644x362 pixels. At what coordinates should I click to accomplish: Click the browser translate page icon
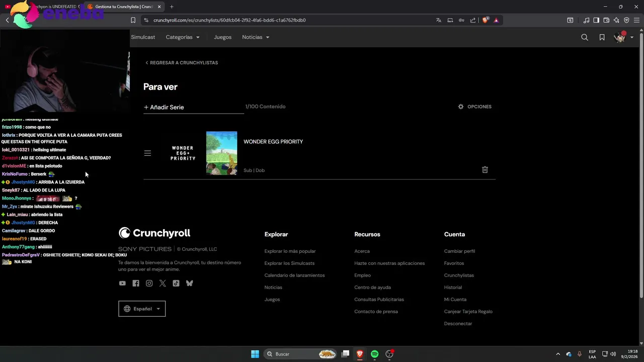[x=439, y=20]
